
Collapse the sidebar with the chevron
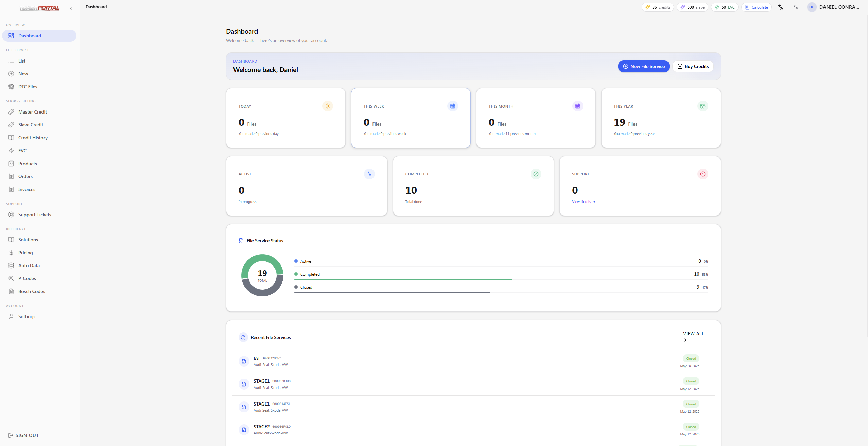[71, 8]
